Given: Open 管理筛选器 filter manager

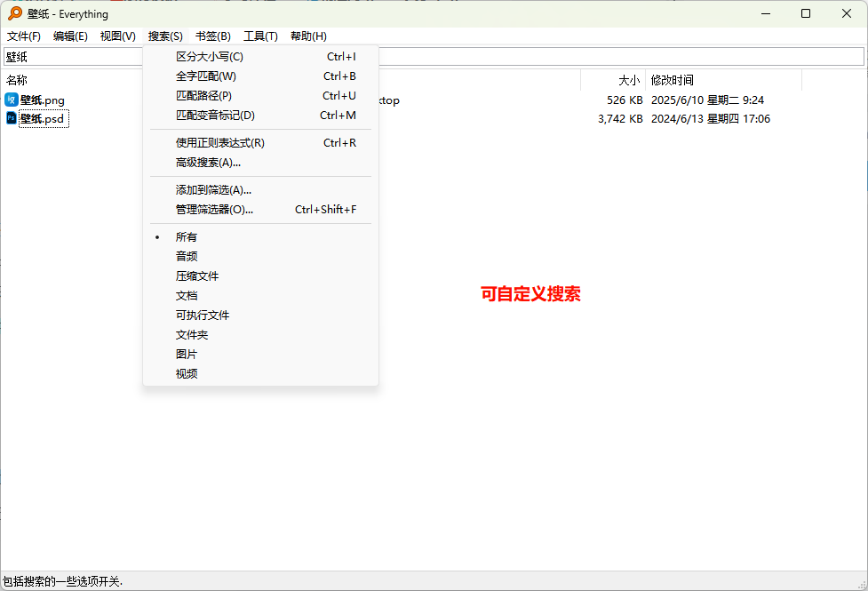Looking at the screenshot, I should point(214,210).
